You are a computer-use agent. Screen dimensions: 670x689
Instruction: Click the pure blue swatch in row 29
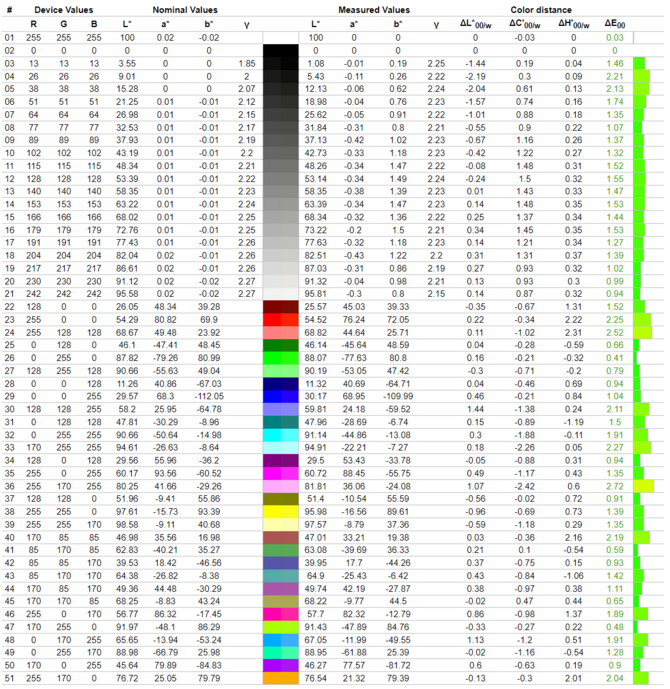pos(281,396)
